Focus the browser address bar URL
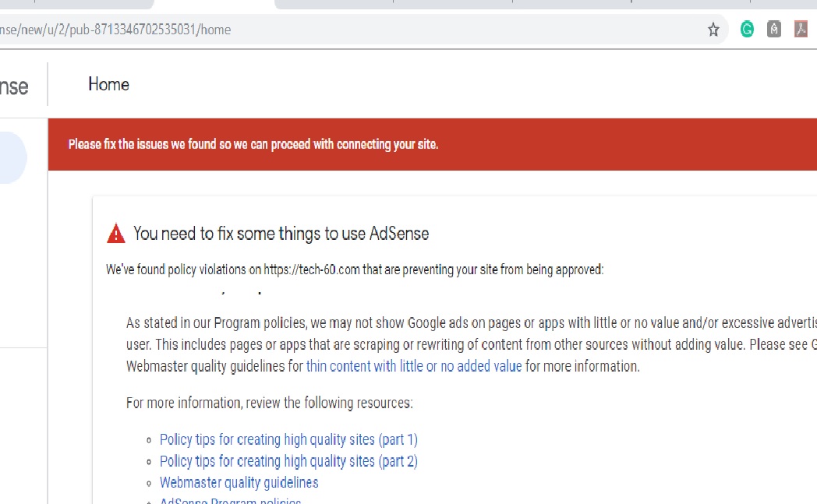Screen dimensions: 817x504 pyautogui.click(x=312, y=30)
